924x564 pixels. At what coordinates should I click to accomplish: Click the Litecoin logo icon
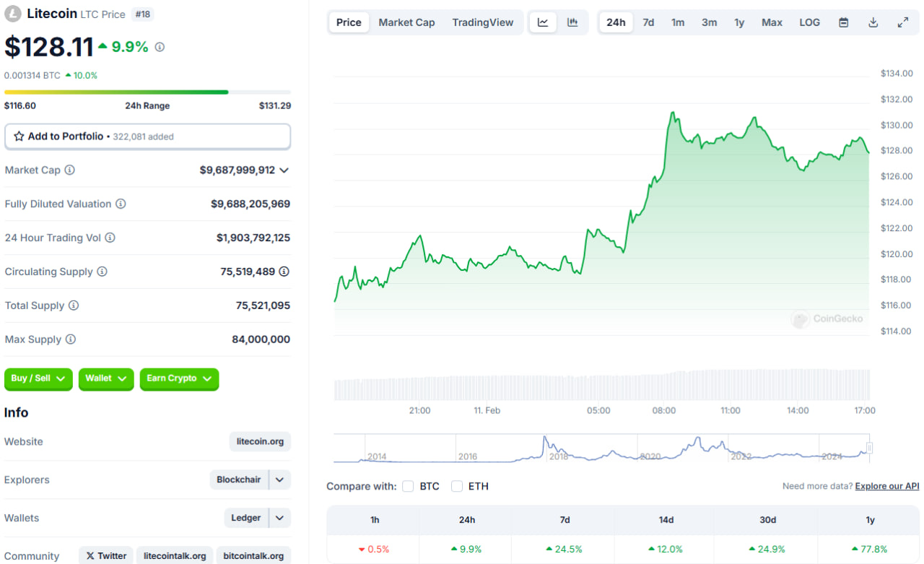pos(13,14)
